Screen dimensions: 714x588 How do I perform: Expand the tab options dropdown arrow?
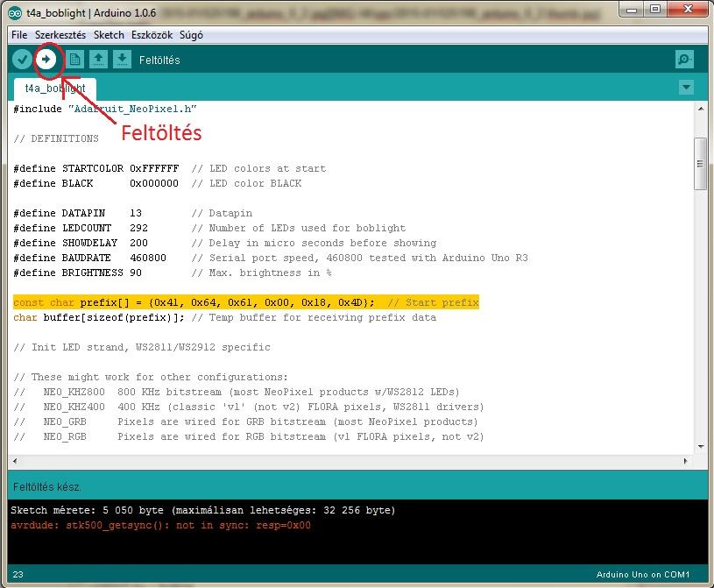click(x=686, y=87)
